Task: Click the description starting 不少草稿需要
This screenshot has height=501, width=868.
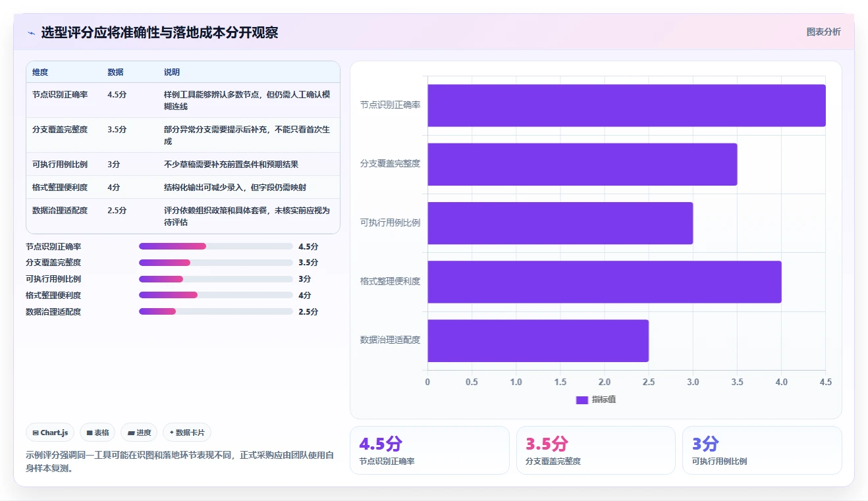Action: [231, 164]
